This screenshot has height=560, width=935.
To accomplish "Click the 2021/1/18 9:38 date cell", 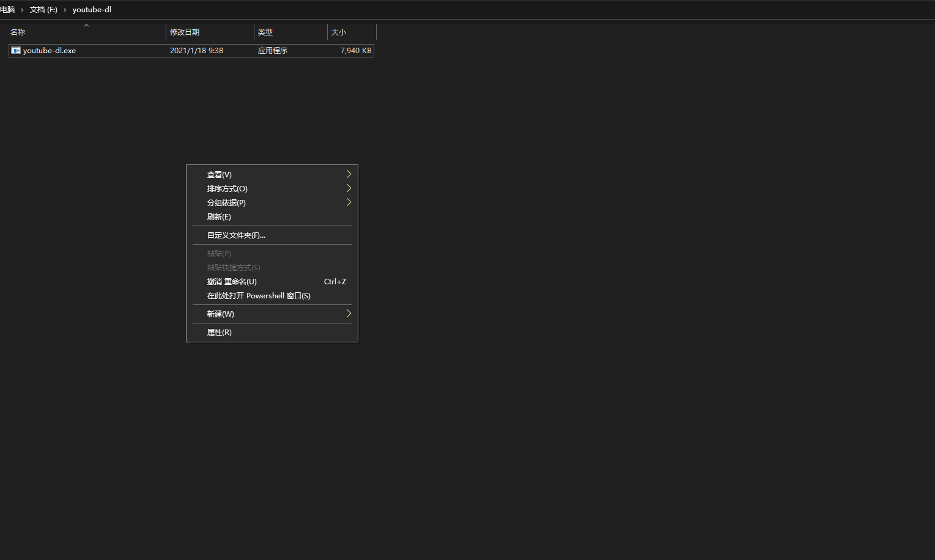I will 196,51.
